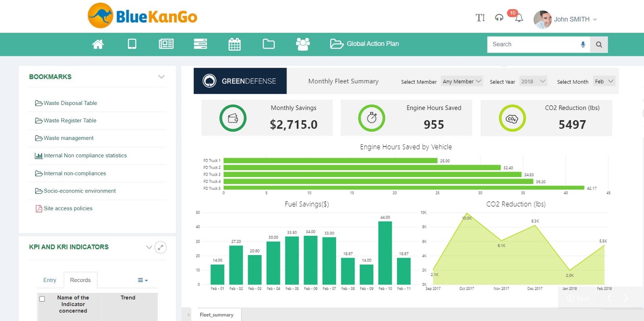The image size is (644, 321).
Task: Go to next report page arrow
Action: [x=625, y=298]
